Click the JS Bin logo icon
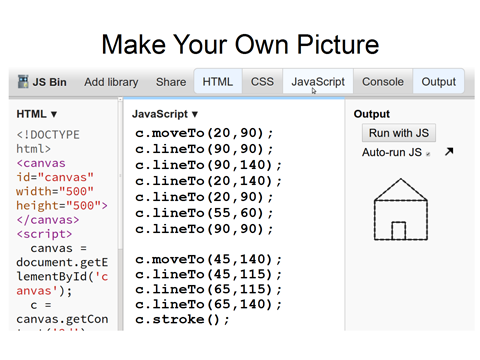 click(23, 82)
